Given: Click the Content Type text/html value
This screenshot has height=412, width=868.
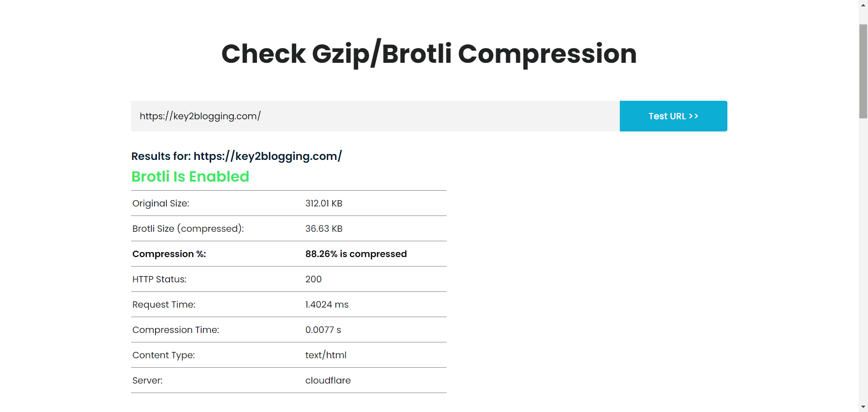Looking at the screenshot, I should click(326, 355).
